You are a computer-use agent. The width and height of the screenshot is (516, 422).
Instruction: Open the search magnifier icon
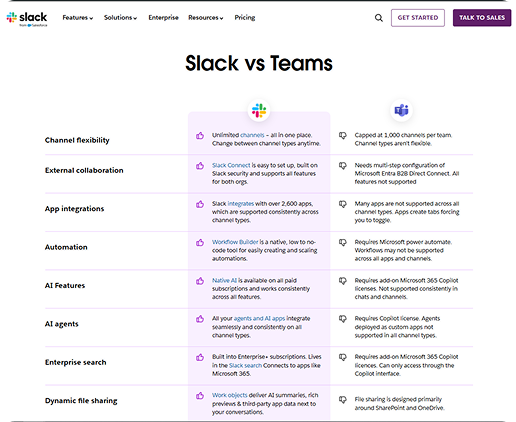point(379,18)
